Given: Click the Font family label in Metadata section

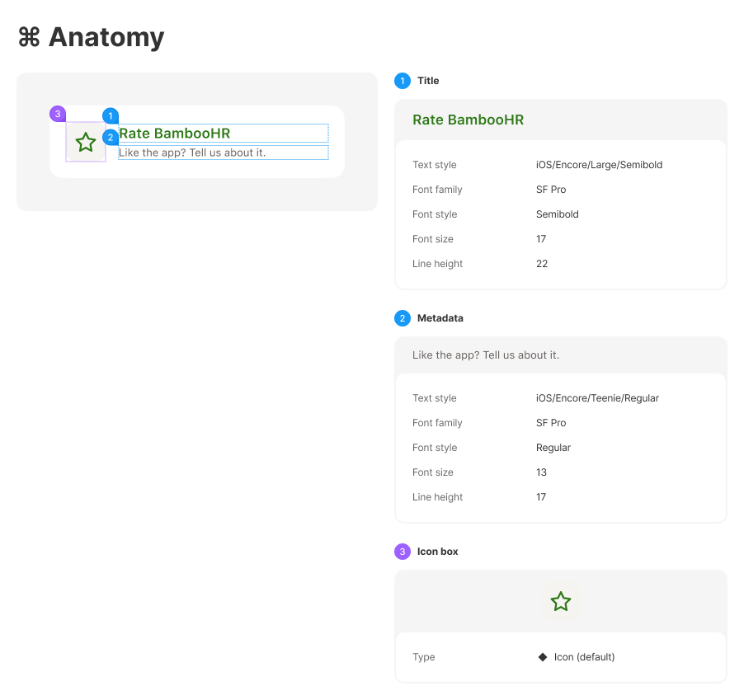Looking at the screenshot, I should (x=437, y=423).
